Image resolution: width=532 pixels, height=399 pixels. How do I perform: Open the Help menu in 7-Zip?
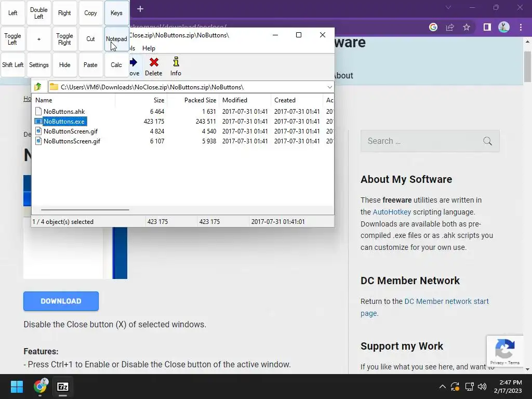[149, 48]
